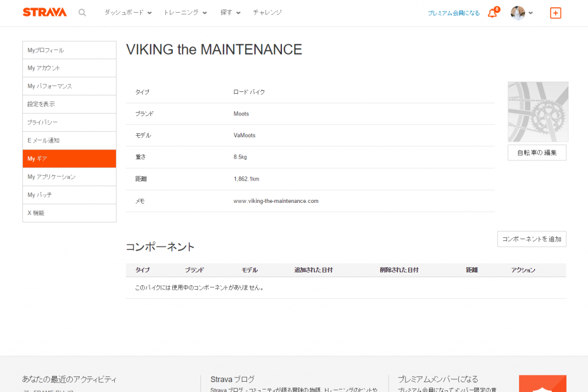Image resolution: width=588 pixels, height=392 pixels.
Task: Click the Strava logo
Action: [x=44, y=12]
